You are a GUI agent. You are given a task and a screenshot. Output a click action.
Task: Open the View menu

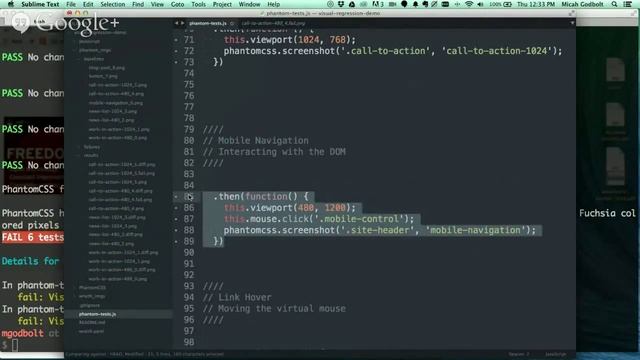(157, 4)
